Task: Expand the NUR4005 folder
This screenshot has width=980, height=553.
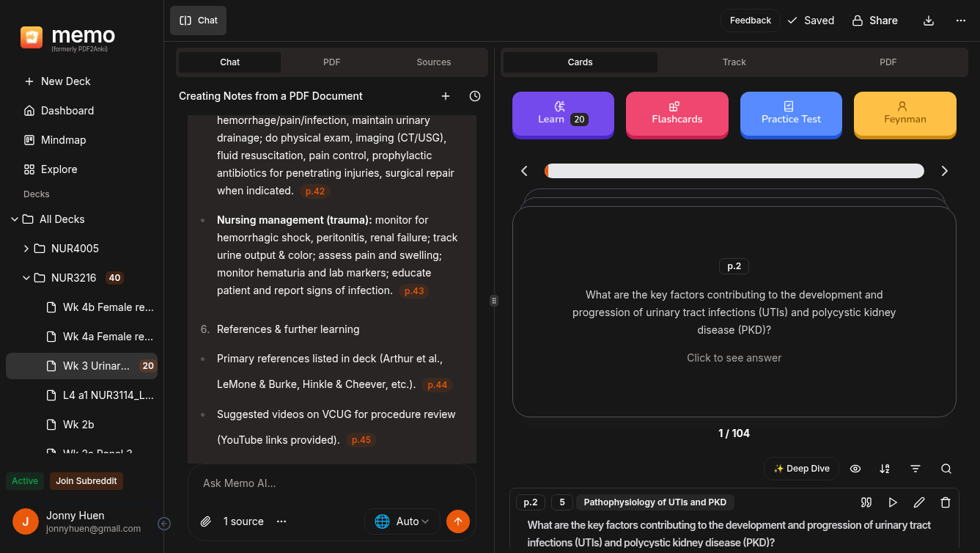Action: point(26,249)
